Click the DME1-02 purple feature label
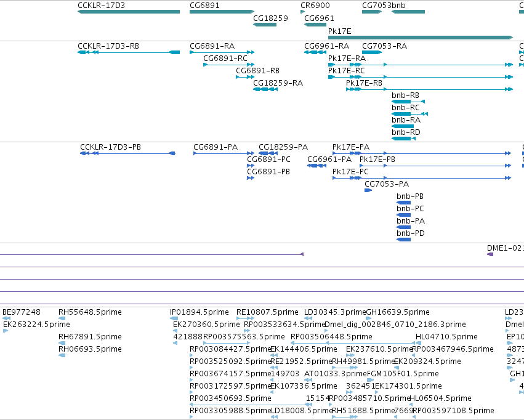This screenshot has height=420, width=524. click(506, 248)
